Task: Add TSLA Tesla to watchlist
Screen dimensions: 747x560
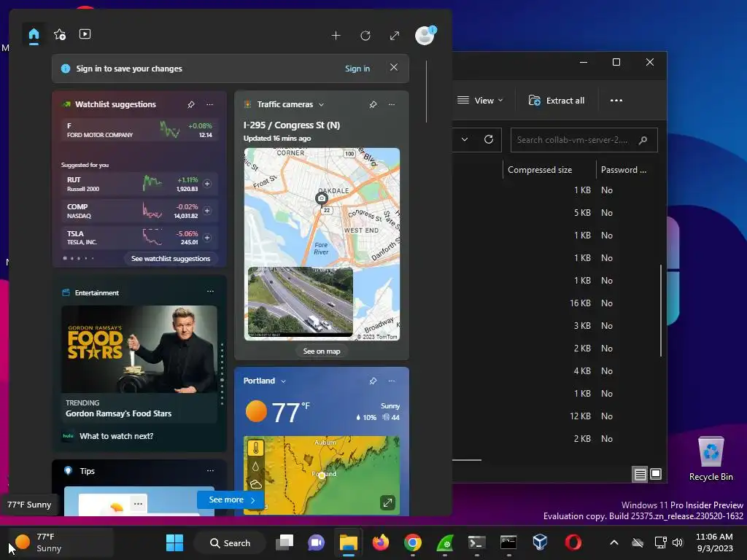Action: [207, 238]
